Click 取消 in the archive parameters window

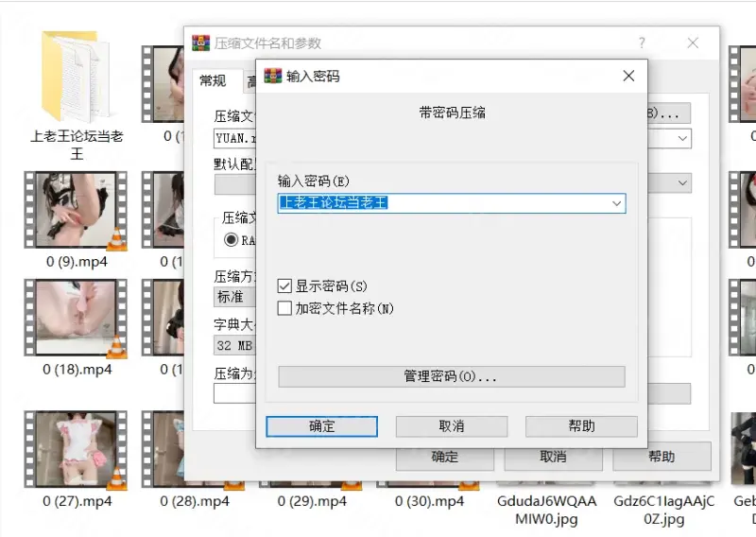[553, 457]
